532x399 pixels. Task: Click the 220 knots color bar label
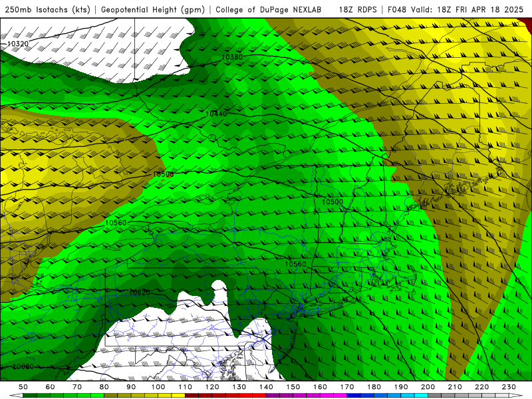click(481, 387)
